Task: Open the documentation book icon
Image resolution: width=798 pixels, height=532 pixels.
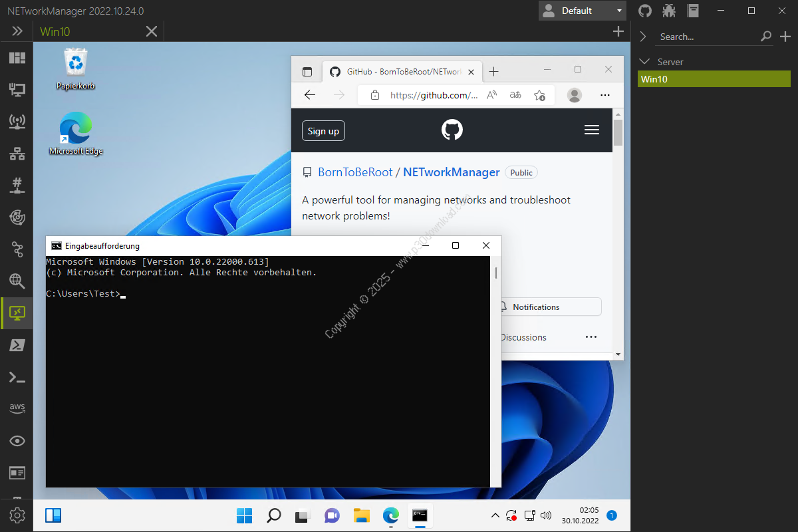Action: (x=694, y=11)
